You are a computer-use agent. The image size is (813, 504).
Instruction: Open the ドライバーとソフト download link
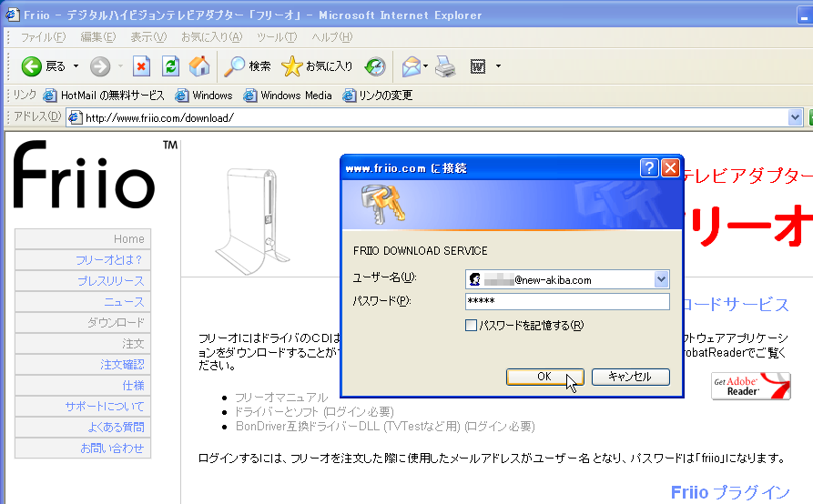coord(314,412)
